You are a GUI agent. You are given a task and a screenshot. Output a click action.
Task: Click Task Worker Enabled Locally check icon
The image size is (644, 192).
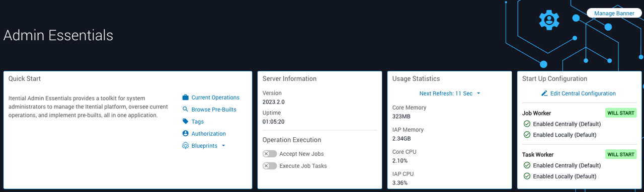527,176
